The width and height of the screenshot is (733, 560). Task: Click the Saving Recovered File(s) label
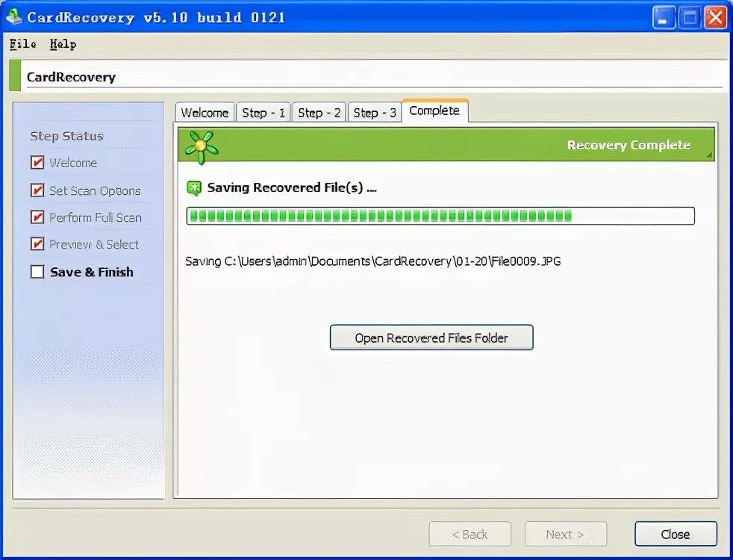pyautogui.click(x=292, y=188)
